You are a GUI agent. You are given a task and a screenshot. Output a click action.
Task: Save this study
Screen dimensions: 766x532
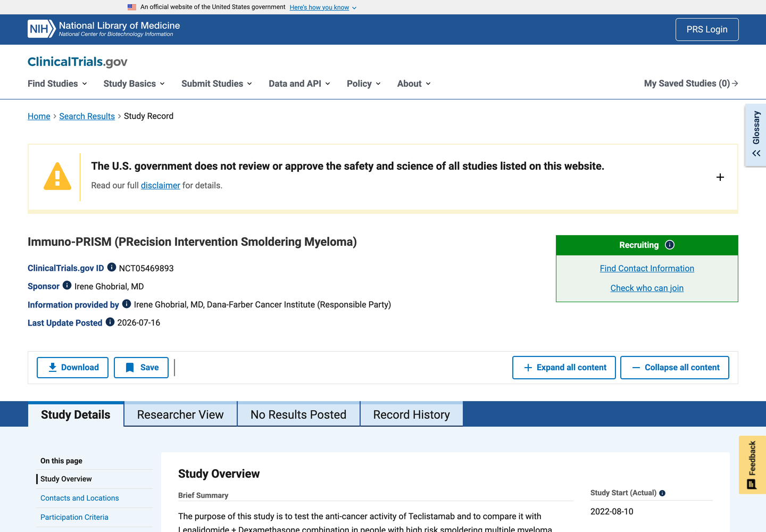pyautogui.click(x=141, y=368)
